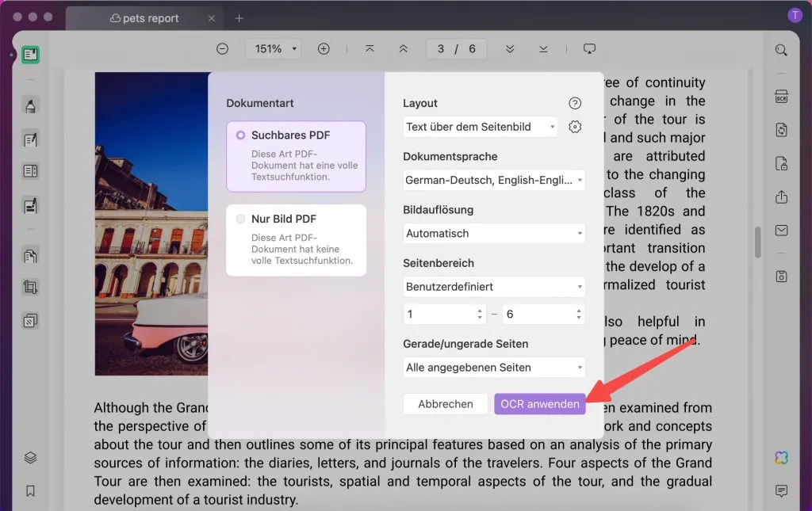Click the end page stepper showing 6

pos(544,314)
